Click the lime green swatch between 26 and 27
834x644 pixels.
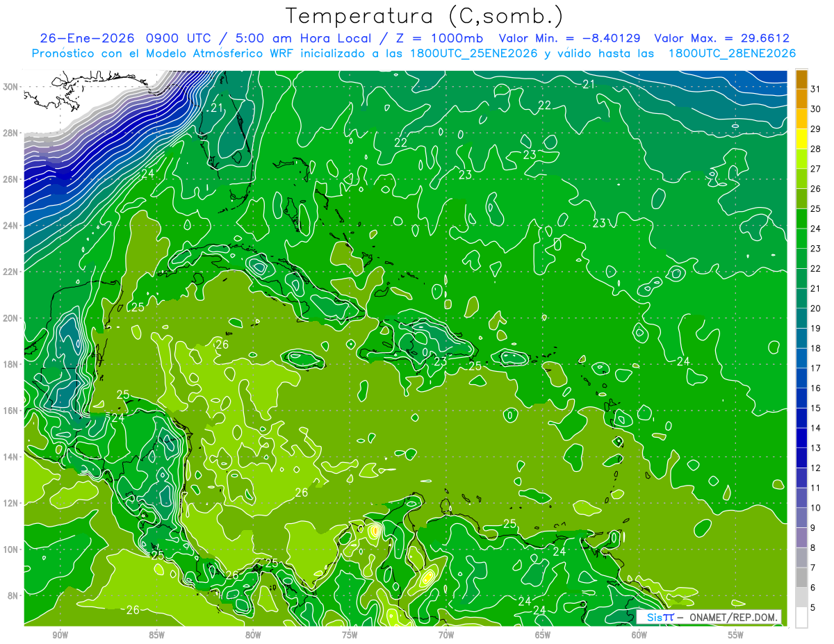tap(801, 179)
